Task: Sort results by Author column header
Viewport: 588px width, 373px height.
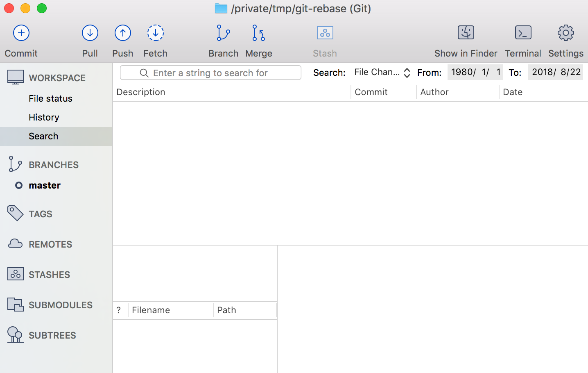Action: [434, 92]
